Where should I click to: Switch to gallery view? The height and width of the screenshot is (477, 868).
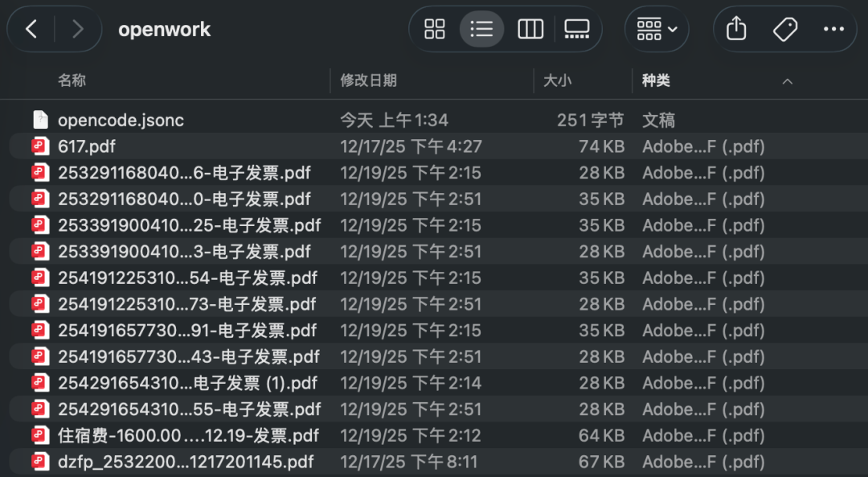(576, 30)
